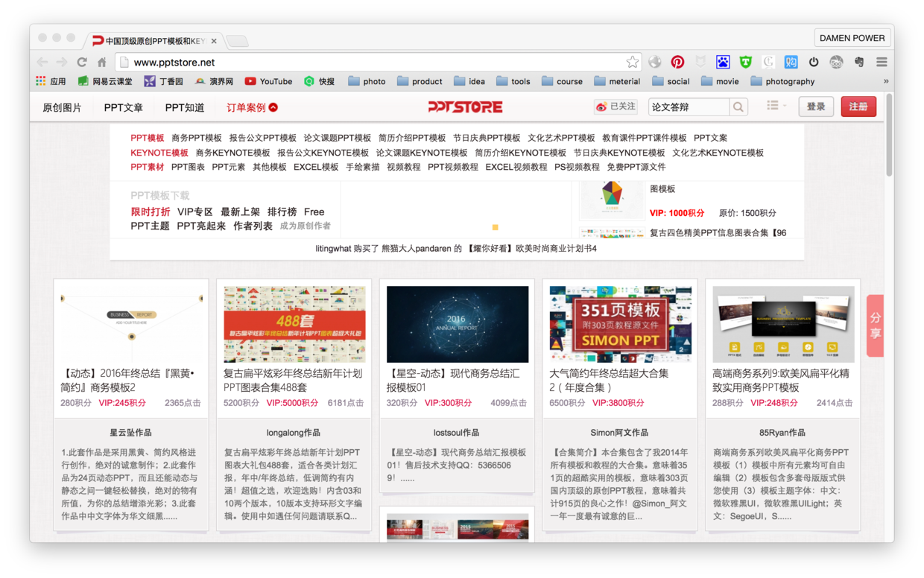Open the course bookmarks folder
The width and height of the screenshot is (924, 578).
562,82
